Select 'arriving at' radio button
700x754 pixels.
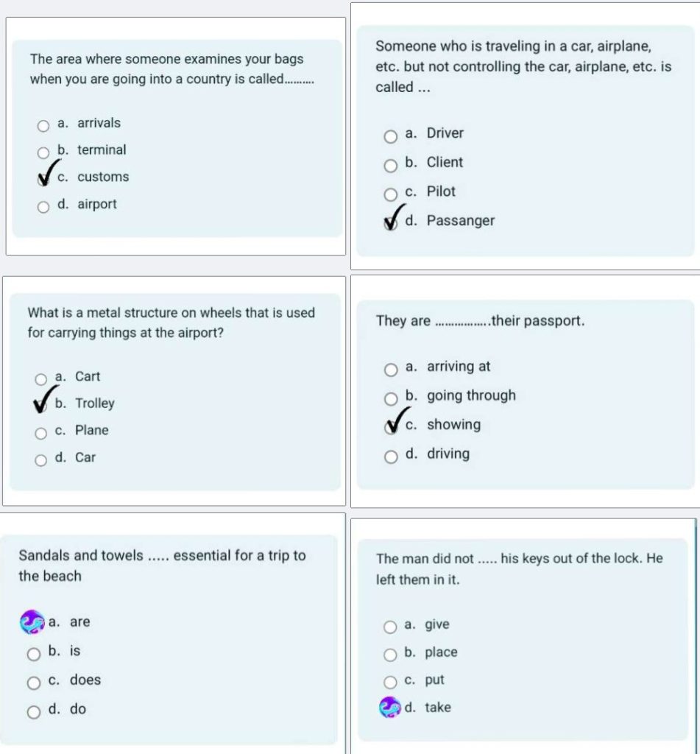pyautogui.click(x=391, y=370)
